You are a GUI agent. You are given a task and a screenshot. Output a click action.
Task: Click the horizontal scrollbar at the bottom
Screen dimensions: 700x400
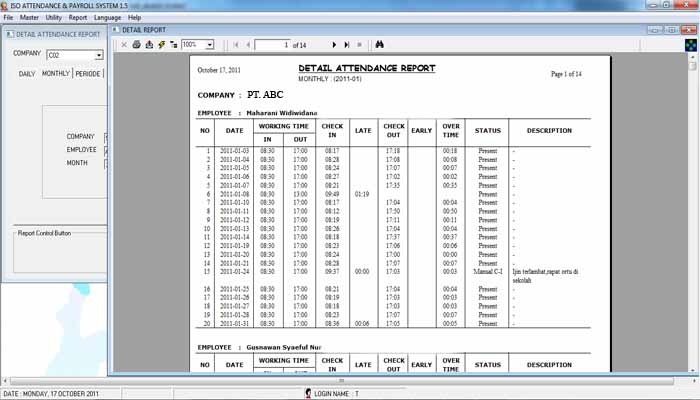(342, 381)
